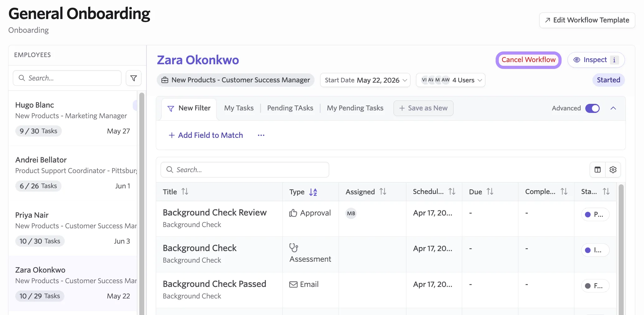Open status pill on Background Check Passed row
644x315 pixels.
595,286
